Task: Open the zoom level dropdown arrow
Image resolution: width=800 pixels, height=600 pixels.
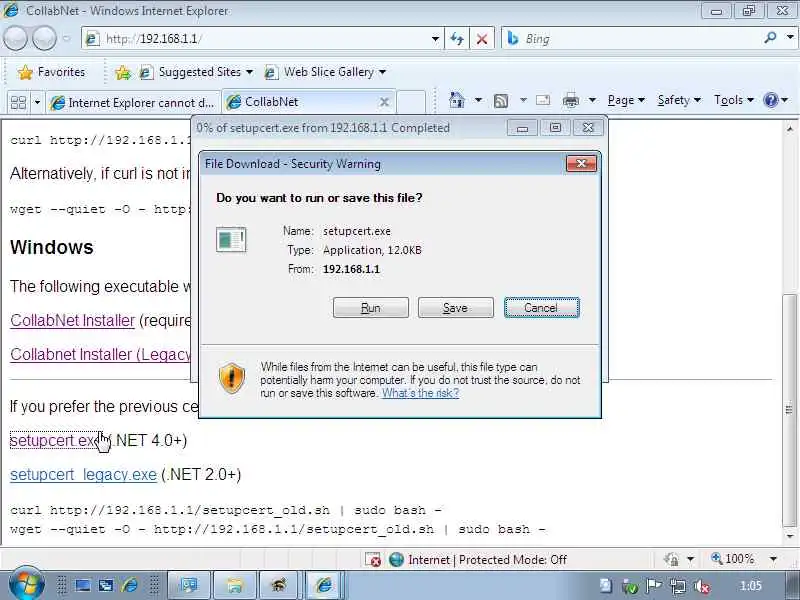Action: [x=773, y=559]
